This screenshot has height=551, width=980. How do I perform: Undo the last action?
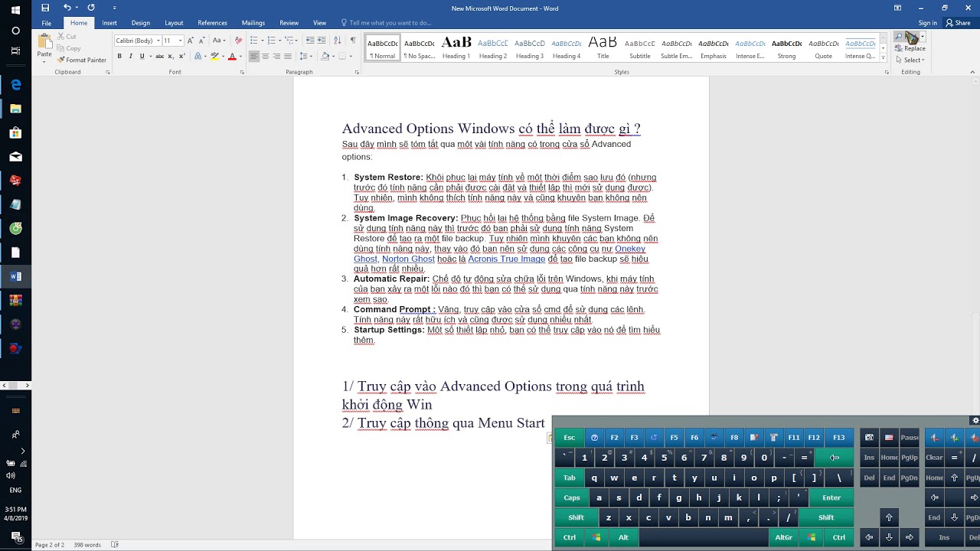pos(67,8)
